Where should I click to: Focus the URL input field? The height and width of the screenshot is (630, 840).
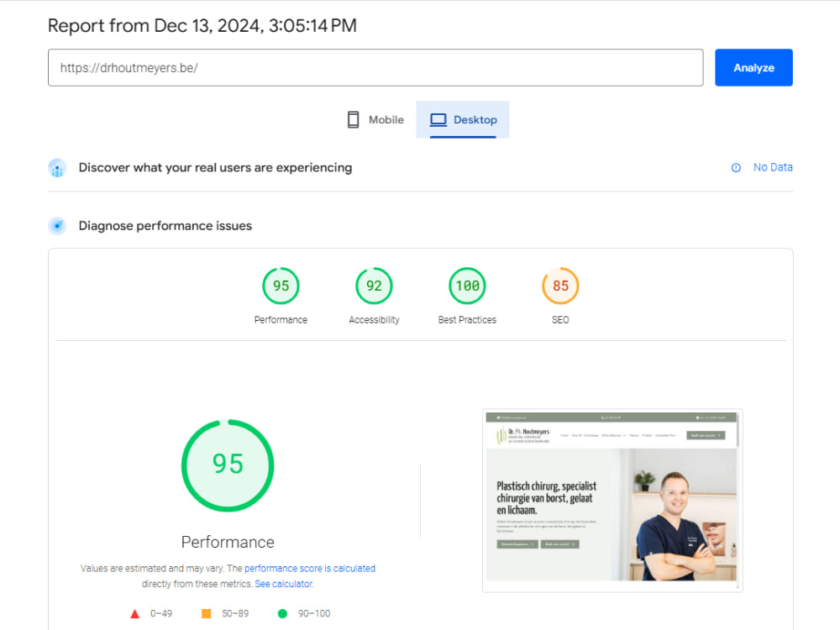(x=375, y=67)
